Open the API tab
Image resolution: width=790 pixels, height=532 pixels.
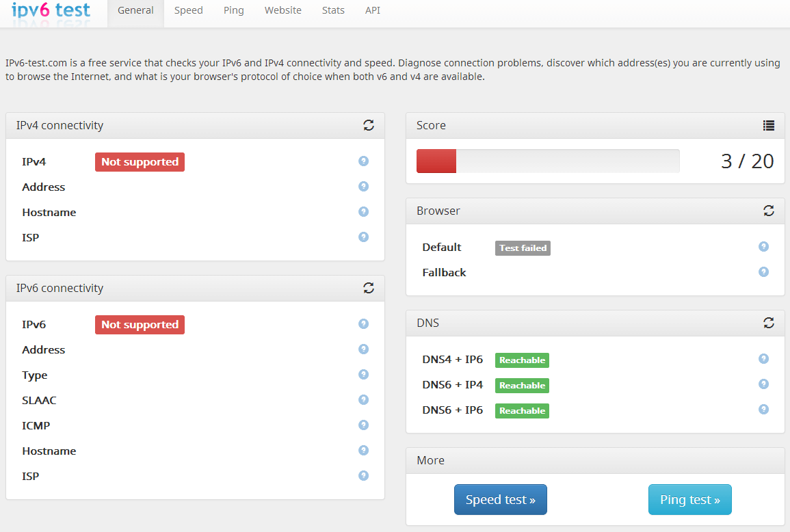(373, 10)
